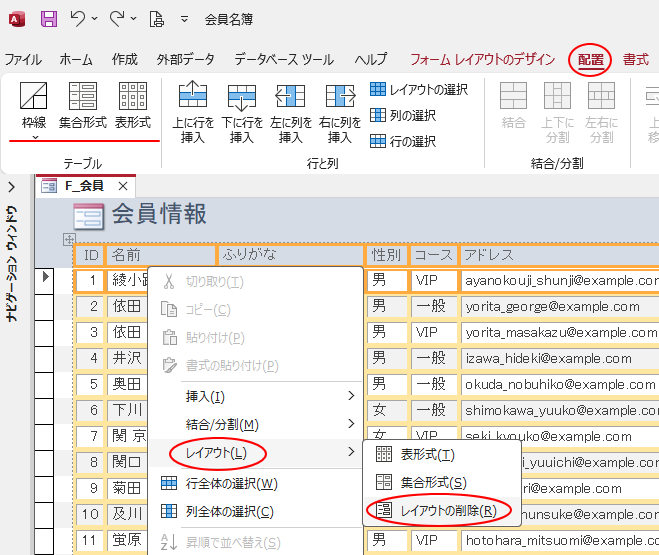Viewport: 659px width, 555px height.
Task: Click コピー(C) in context menu
Action: (x=256, y=310)
